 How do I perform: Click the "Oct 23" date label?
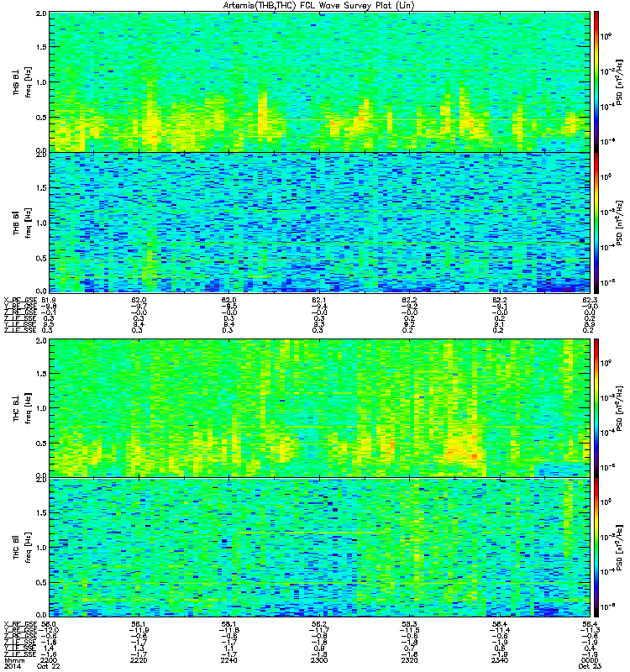590,666
